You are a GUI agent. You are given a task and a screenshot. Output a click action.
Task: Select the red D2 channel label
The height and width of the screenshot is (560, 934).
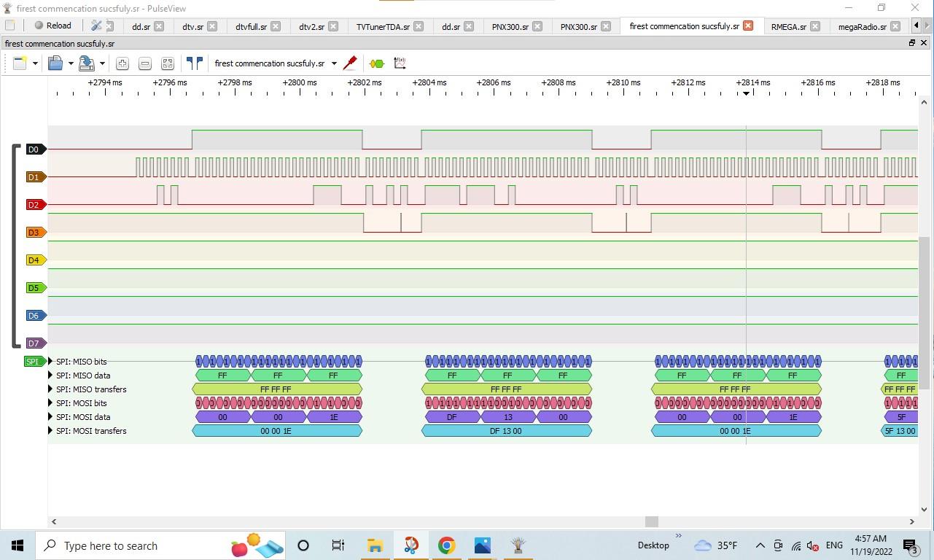pos(36,205)
